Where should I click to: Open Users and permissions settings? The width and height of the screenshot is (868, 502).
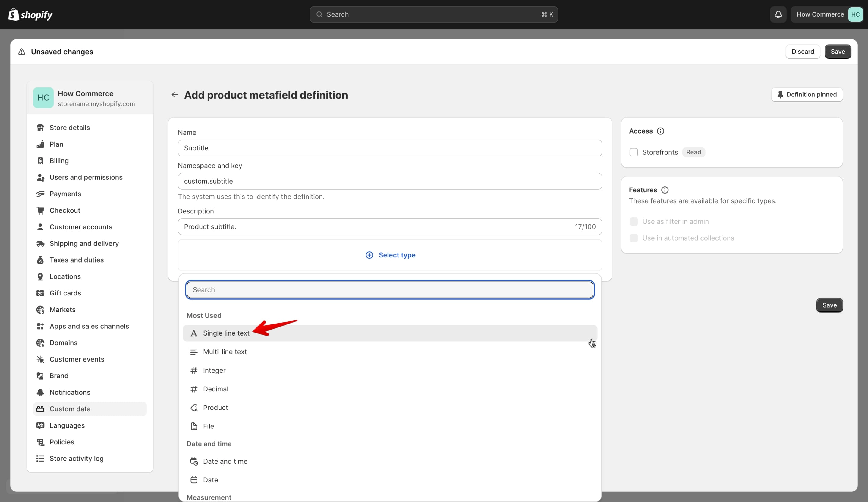click(x=90, y=177)
